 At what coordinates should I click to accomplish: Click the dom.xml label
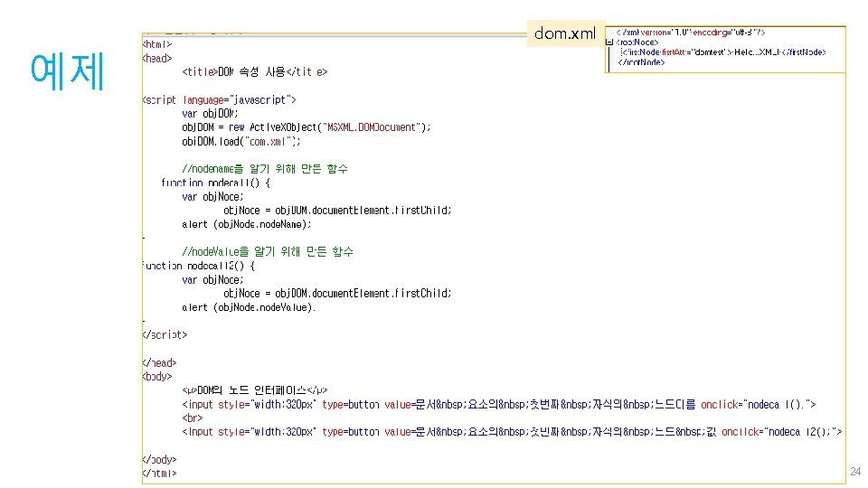564,33
